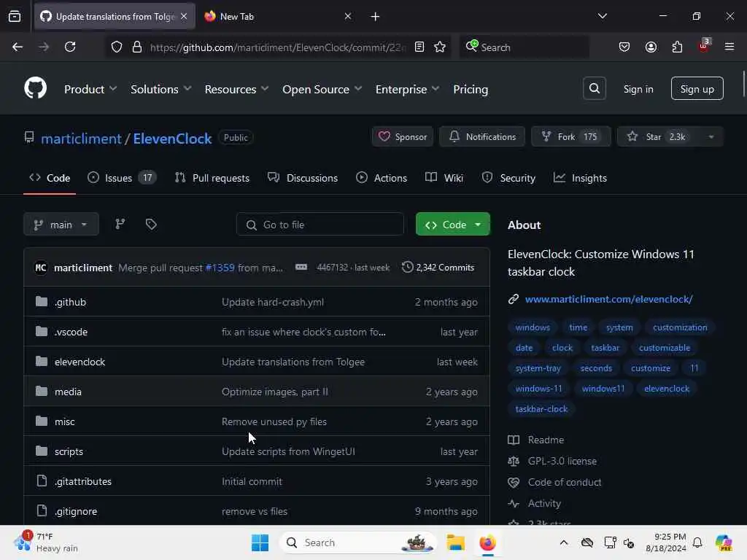This screenshot has height=560, width=747.
Task: Open the green Code dropdown button
Action: click(x=452, y=225)
